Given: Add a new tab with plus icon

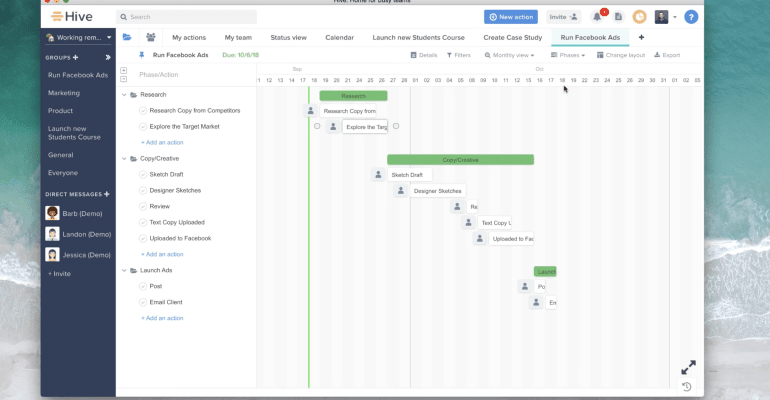Looking at the screenshot, I should tap(641, 37).
